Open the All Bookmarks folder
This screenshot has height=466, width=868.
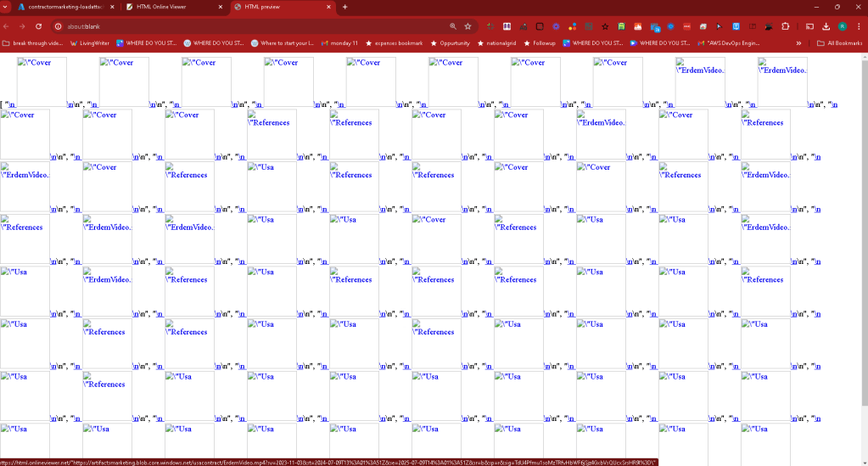click(x=839, y=42)
